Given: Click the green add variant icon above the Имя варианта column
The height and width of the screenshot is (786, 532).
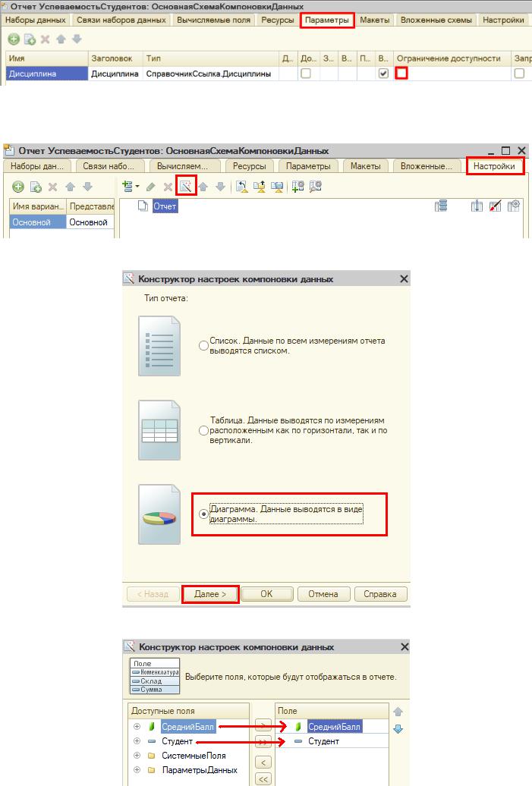Looking at the screenshot, I should (x=18, y=187).
